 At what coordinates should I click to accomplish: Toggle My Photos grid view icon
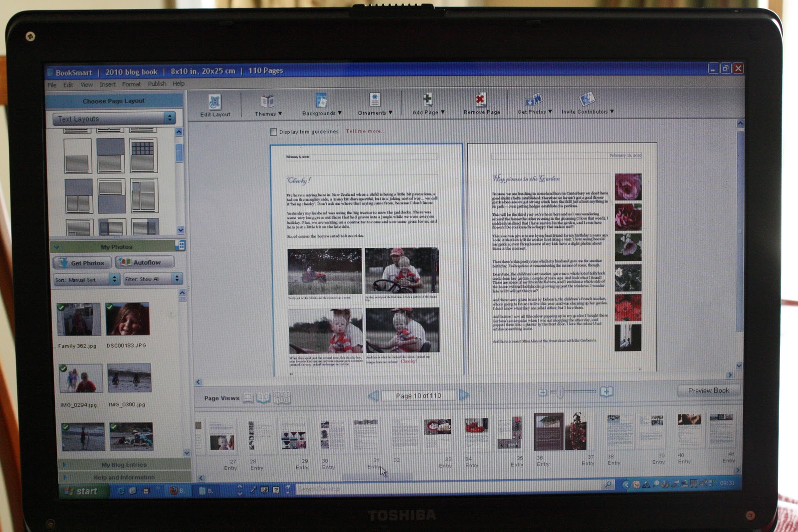pyautogui.click(x=181, y=245)
